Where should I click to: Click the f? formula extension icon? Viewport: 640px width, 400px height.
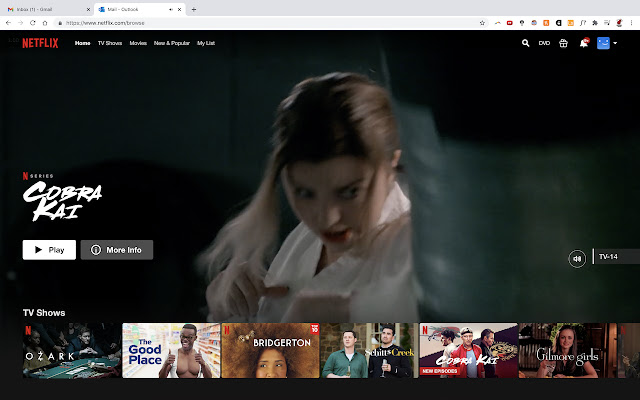[x=583, y=23]
